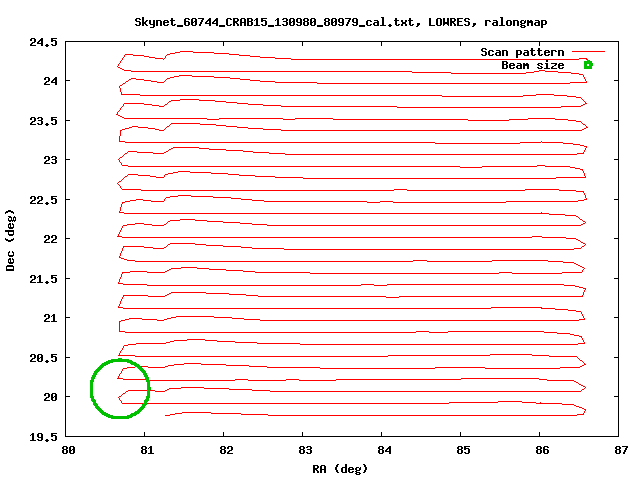640x480 pixels.
Task: Click the 19.5 Dec tick label
Action: click(44, 437)
